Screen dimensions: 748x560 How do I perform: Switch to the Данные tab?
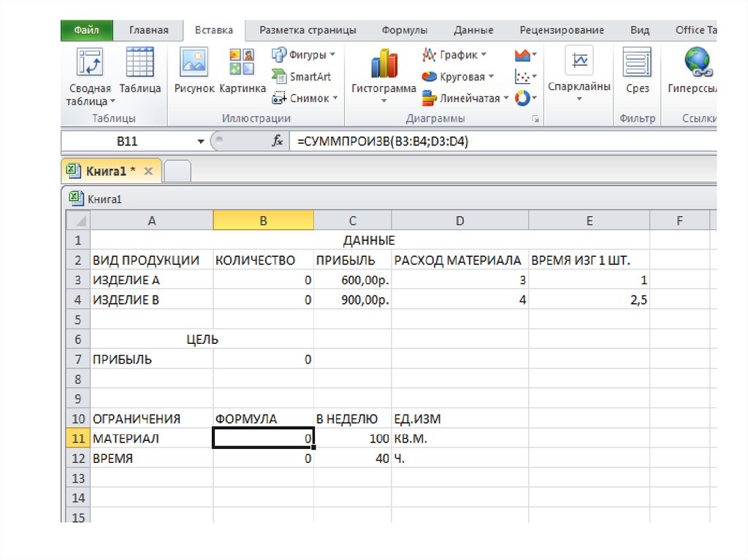(473, 30)
